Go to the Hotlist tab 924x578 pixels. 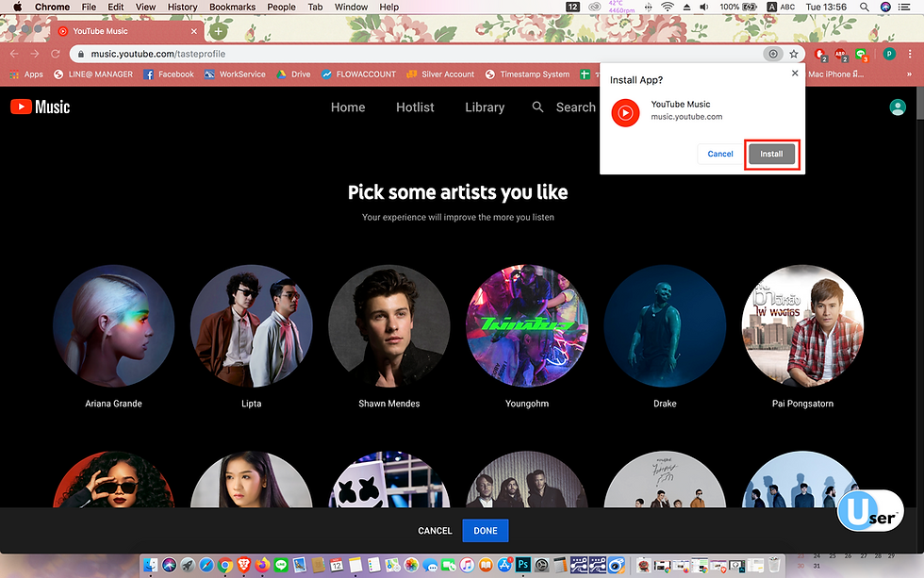[415, 107]
